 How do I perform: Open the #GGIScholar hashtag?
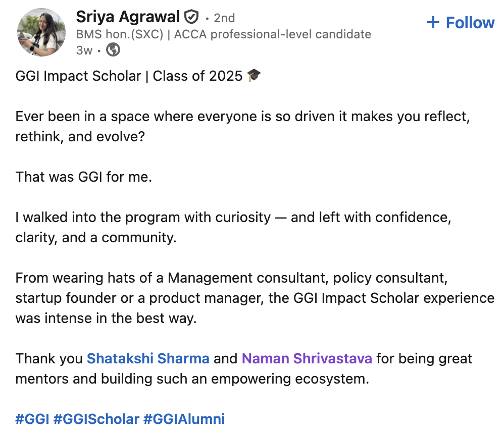[x=96, y=419]
